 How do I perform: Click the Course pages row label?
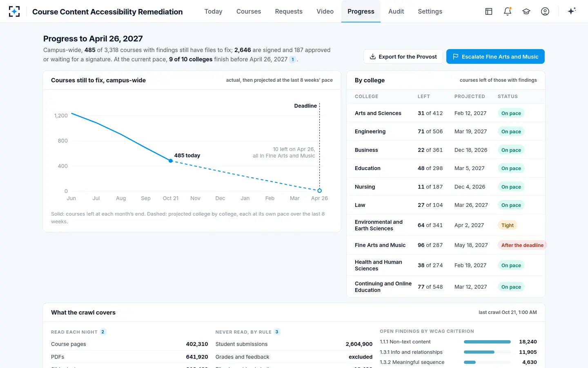click(x=69, y=344)
